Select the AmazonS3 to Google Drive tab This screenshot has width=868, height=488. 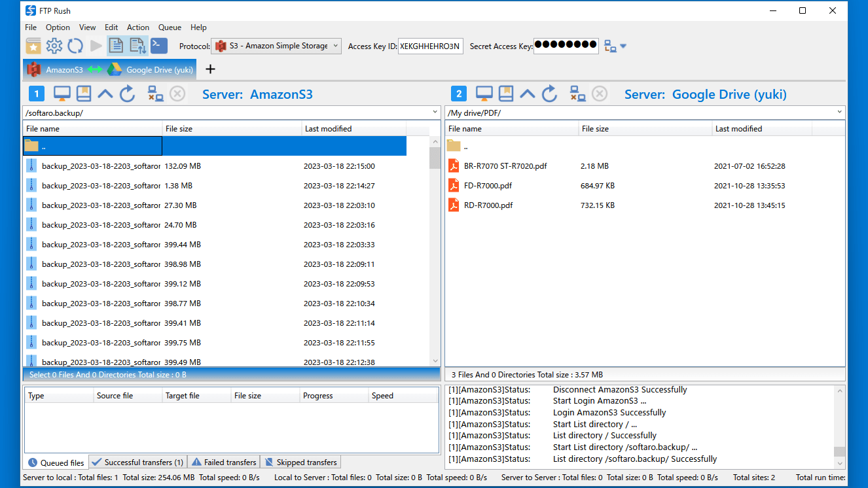point(110,69)
